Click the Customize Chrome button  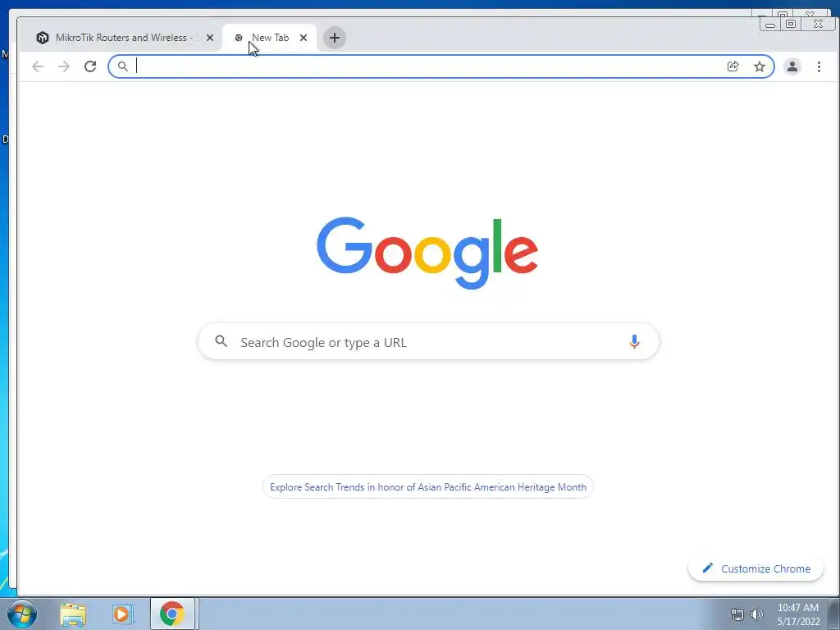point(756,568)
